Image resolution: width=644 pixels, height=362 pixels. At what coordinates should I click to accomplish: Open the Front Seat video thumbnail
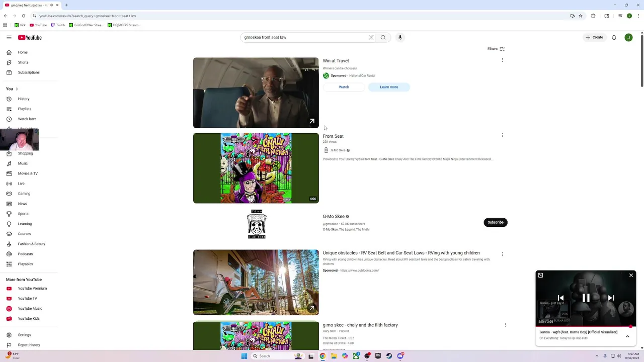256,168
